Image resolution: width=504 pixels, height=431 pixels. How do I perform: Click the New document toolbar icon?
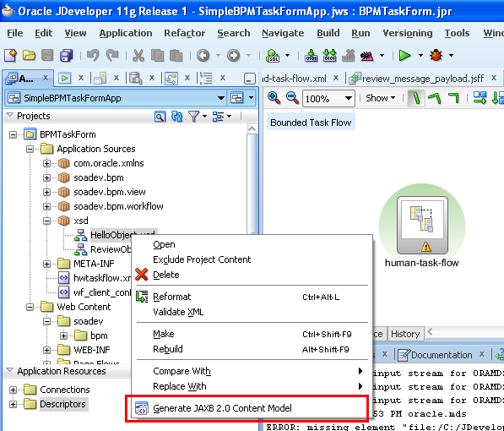click(11, 56)
